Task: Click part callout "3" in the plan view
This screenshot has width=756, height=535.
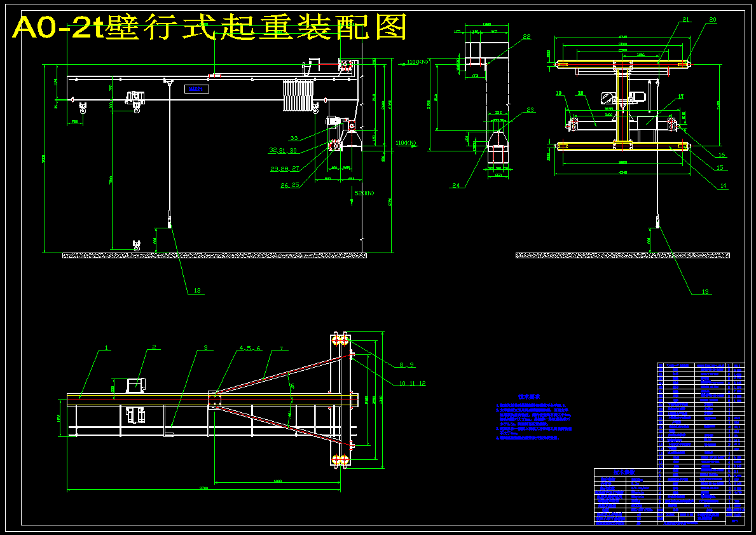Action: coord(205,347)
